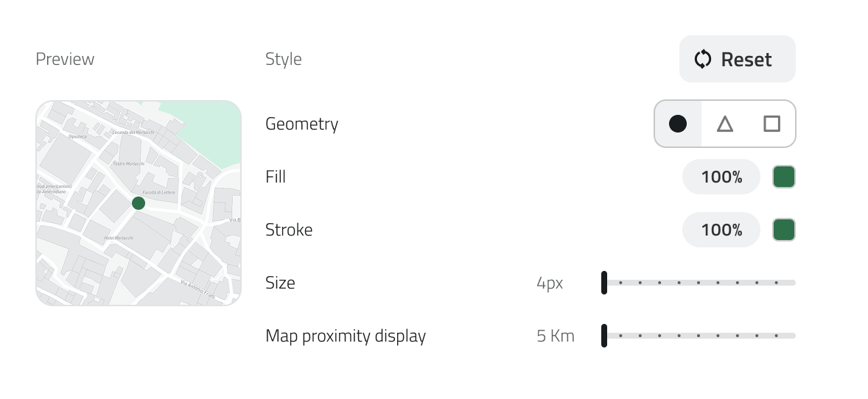Select the triangle geometry shape

(x=725, y=124)
